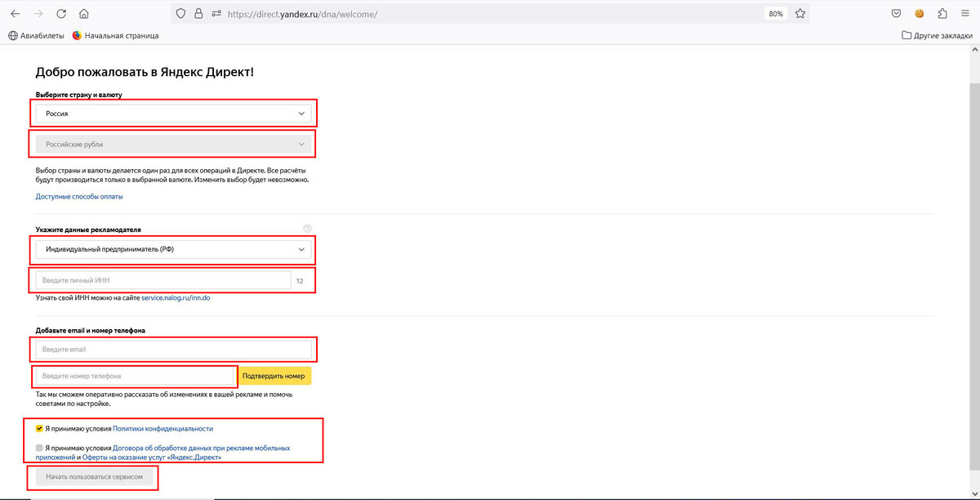Click the cookie extension icon

(x=920, y=14)
